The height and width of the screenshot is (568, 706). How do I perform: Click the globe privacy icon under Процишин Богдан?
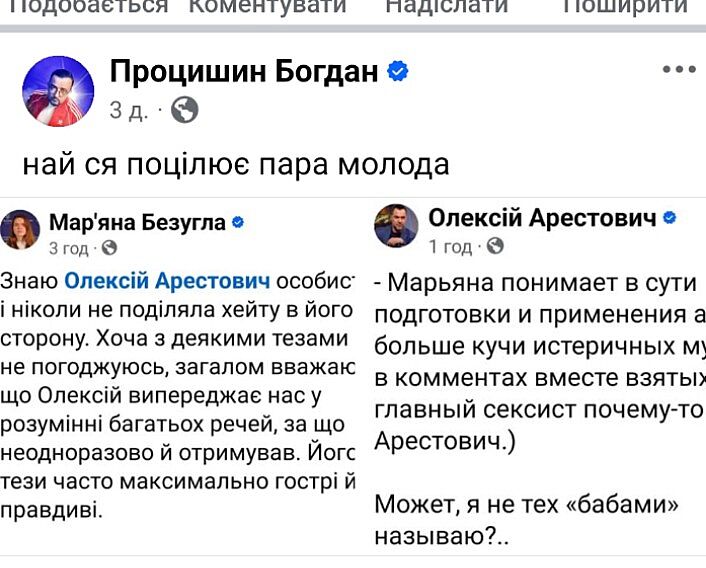tap(184, 110)
